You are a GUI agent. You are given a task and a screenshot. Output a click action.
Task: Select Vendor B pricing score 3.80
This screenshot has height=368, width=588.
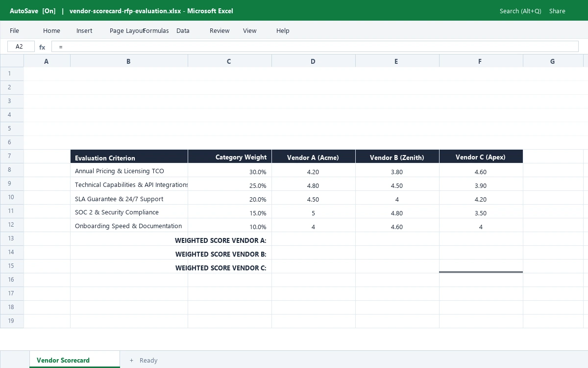(397, 170)
